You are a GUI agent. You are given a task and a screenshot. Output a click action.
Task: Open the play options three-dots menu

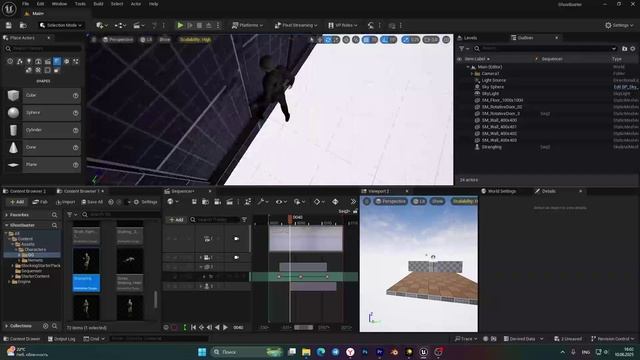pos(218,25)
